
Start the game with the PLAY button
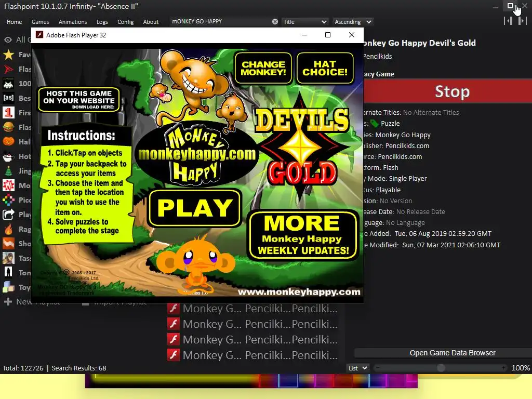pos(195,208)
